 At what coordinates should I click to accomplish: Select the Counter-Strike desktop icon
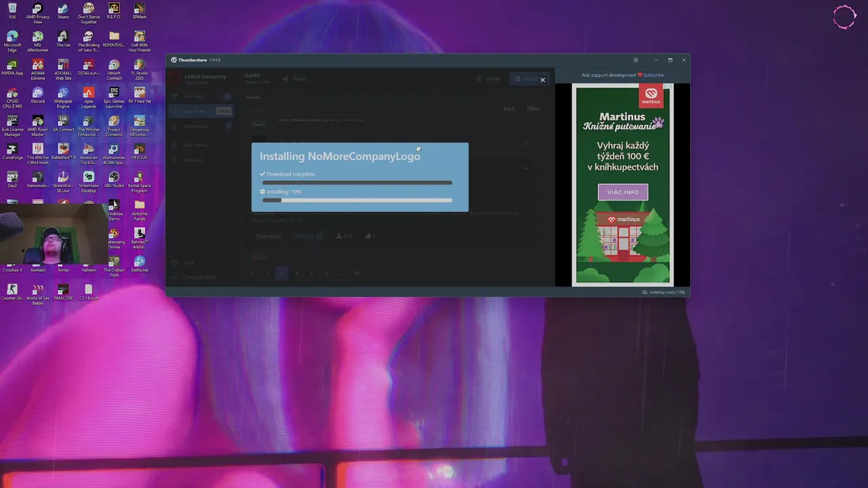pyautogui.click(x=12, y=292)
